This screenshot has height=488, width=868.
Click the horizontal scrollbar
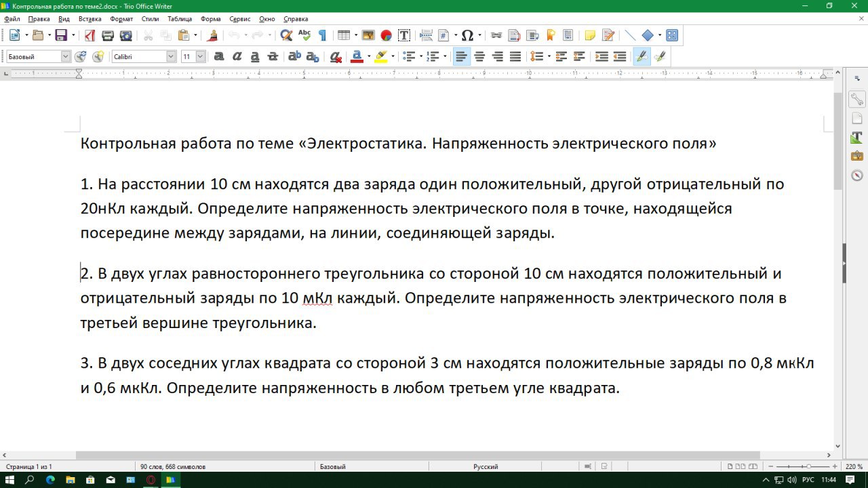point(418,455)
